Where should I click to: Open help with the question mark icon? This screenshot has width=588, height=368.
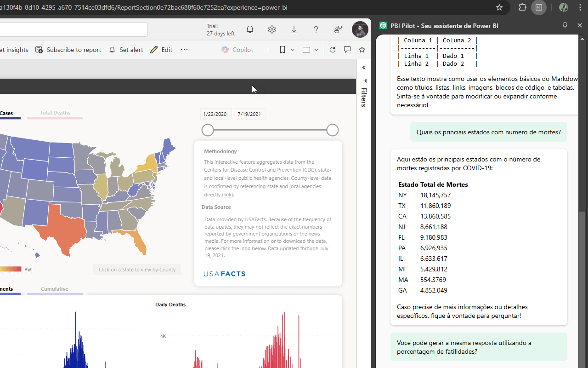point(316,29)
